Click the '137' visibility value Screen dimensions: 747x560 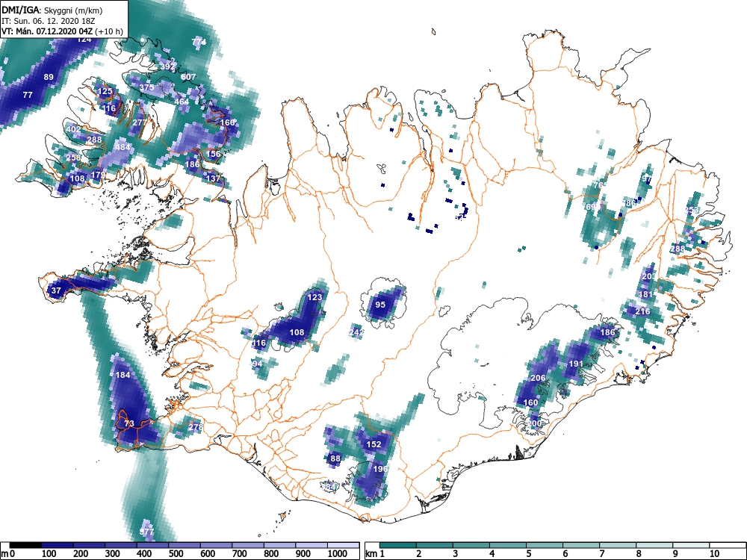[x=213, y=178]
